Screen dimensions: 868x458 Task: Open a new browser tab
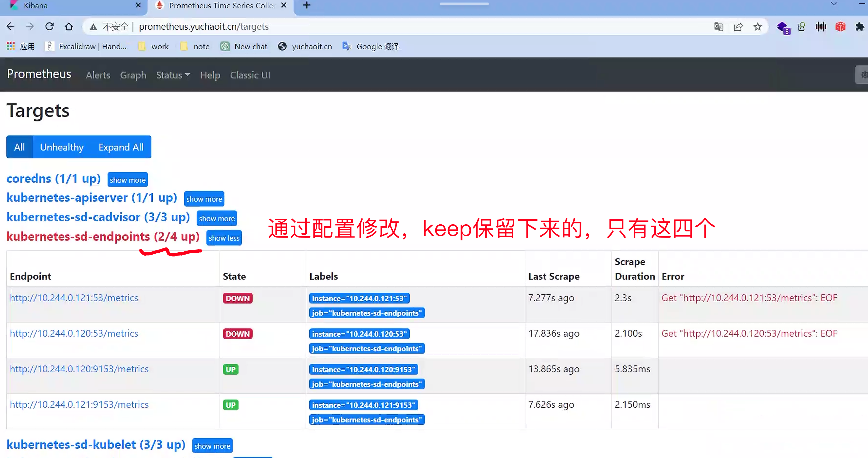pyautogui.click(x=307, y=5)
